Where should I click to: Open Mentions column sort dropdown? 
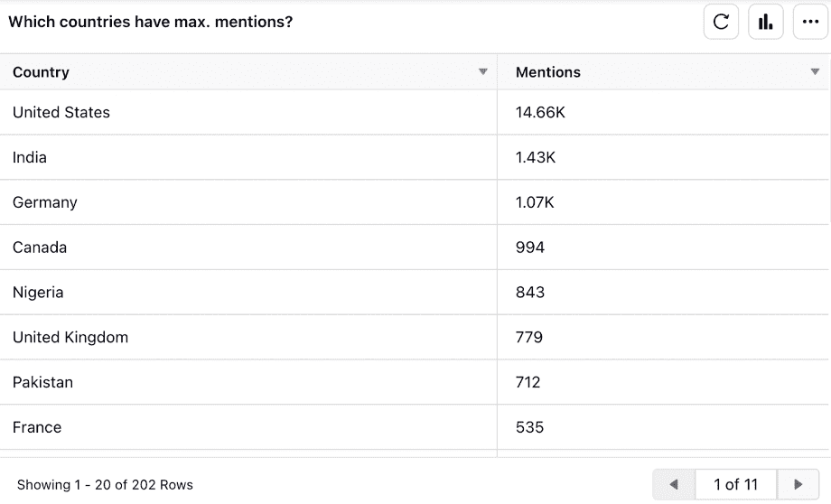(x=815, y=72)
